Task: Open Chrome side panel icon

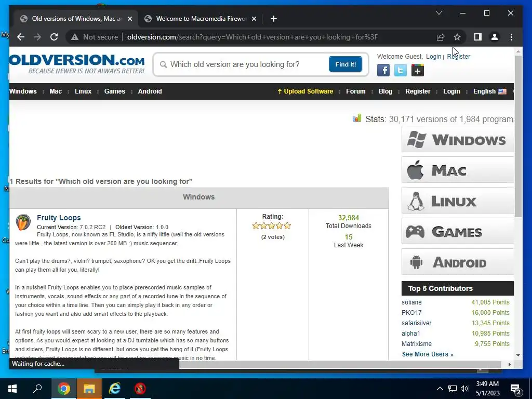Action: [x=478, y=37]
